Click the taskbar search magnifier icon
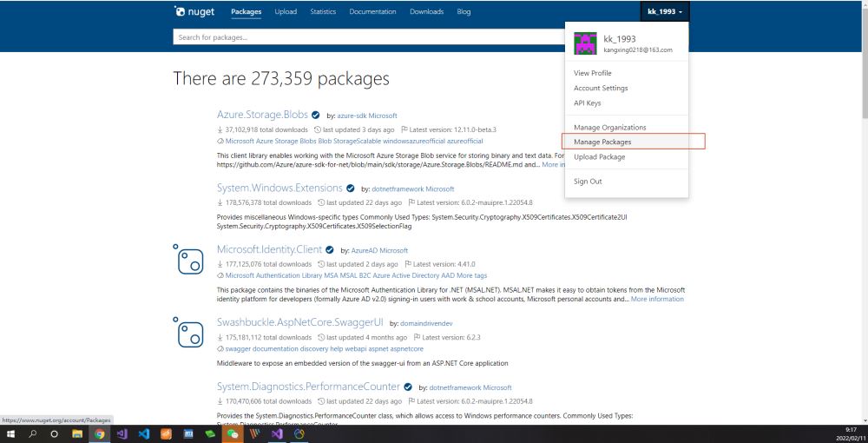Image resolution: width=868 pixels, height=443 pixels. [32, 434]
